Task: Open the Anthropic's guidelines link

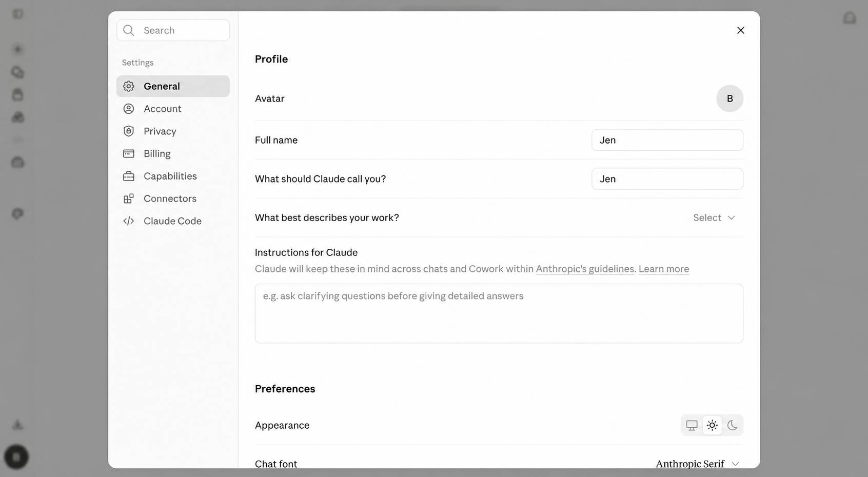Action: [x=585, y=269]
